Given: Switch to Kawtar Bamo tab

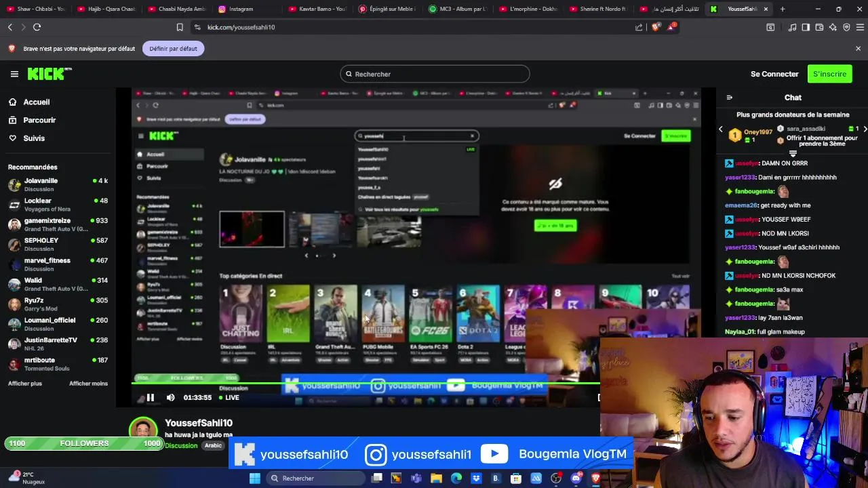Looking at the screenshot, I should [x=317, y=9].
